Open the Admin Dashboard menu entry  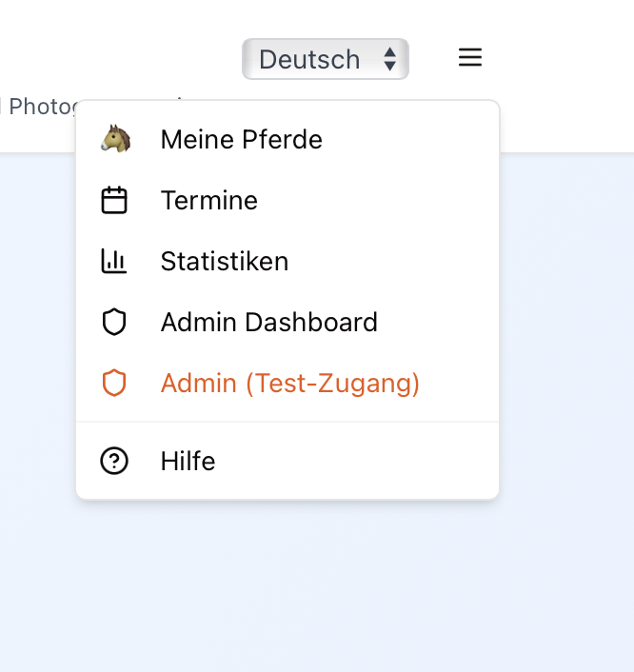269,323
